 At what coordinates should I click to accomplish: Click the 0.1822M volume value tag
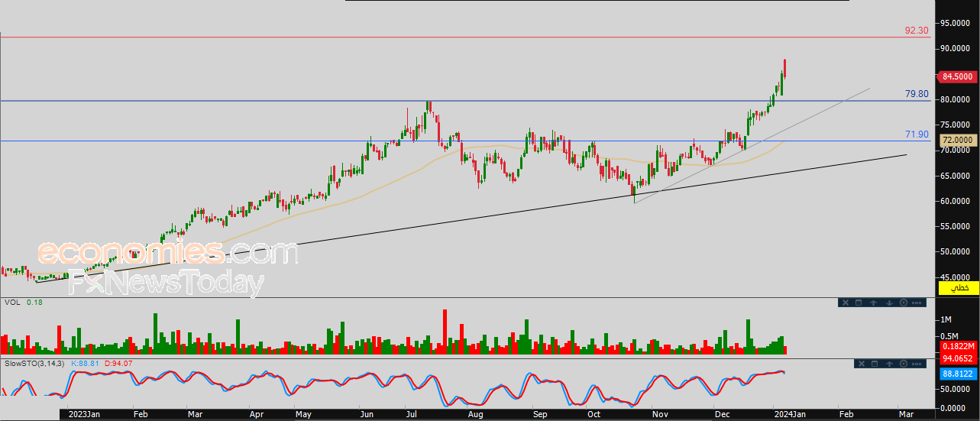pyautogui.click(x=958, y=347)
